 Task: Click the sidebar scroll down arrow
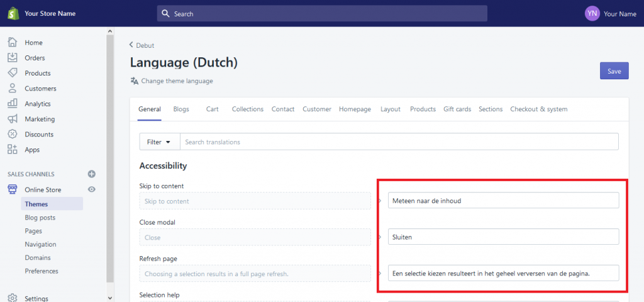[x=109, y=297]
